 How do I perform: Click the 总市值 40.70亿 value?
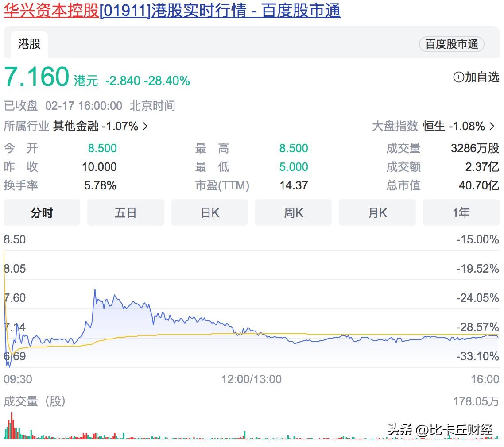(479, 185)
